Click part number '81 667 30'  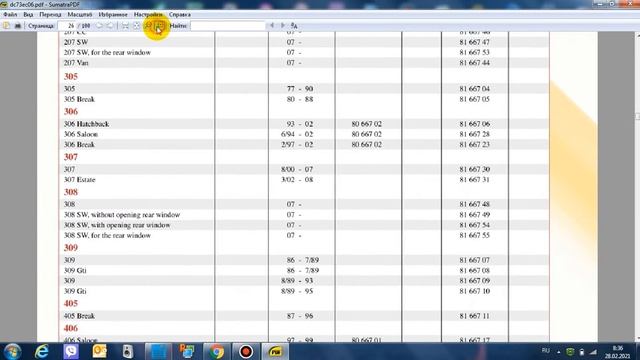474,169
